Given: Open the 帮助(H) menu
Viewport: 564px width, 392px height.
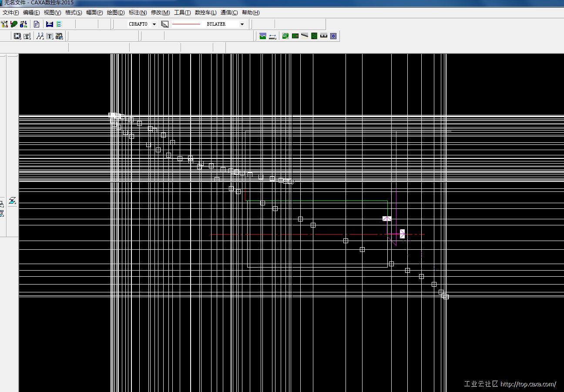Looking at the screenshot, I should [250, 13].
